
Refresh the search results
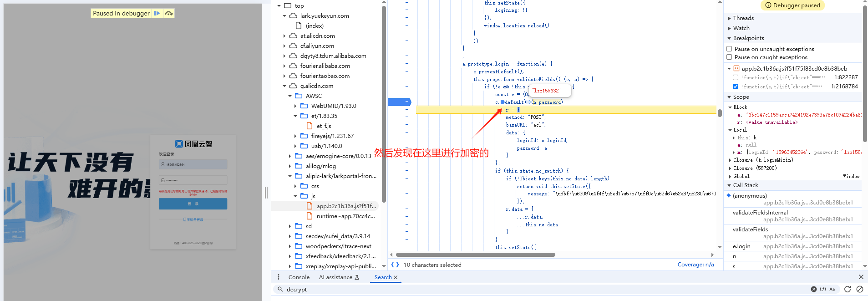[x=848, y=289]
